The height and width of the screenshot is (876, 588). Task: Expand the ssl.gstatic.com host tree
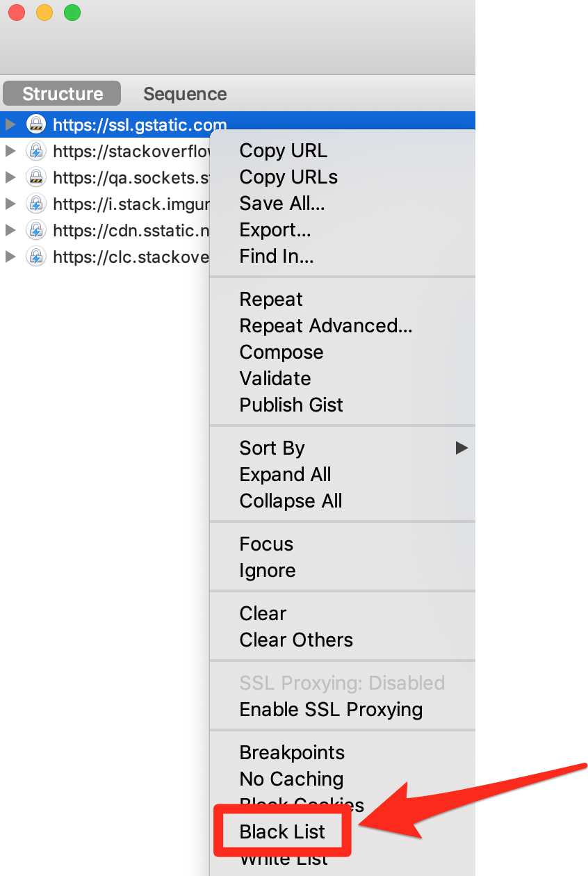[x=10, y=123]
